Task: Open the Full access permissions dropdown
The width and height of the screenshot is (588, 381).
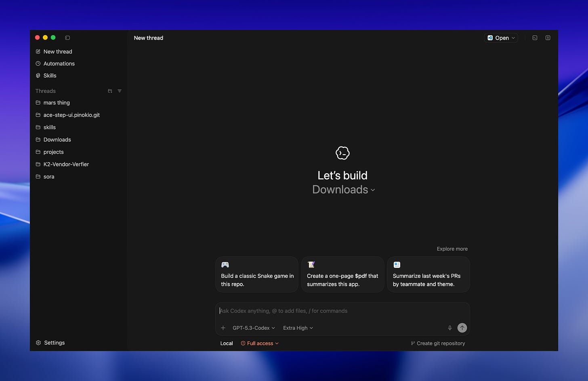Action: [x=260, y=343]
